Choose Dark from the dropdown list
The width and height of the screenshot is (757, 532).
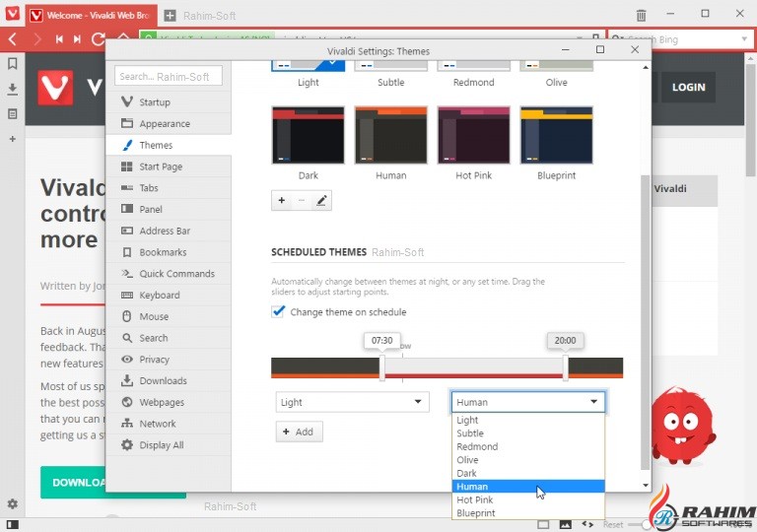coord(528,473)
